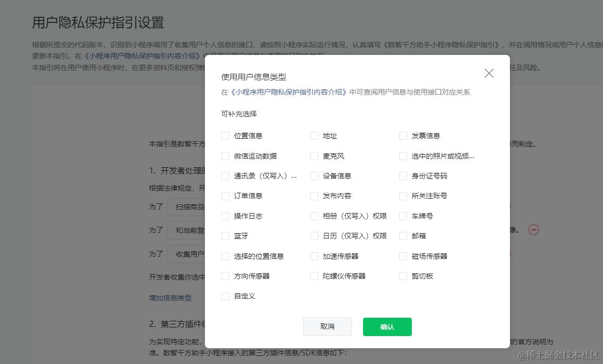Screen dimensions: 603x364
Task: Select the 选择的位置信息 checkbox
Action: coord(225,256)
